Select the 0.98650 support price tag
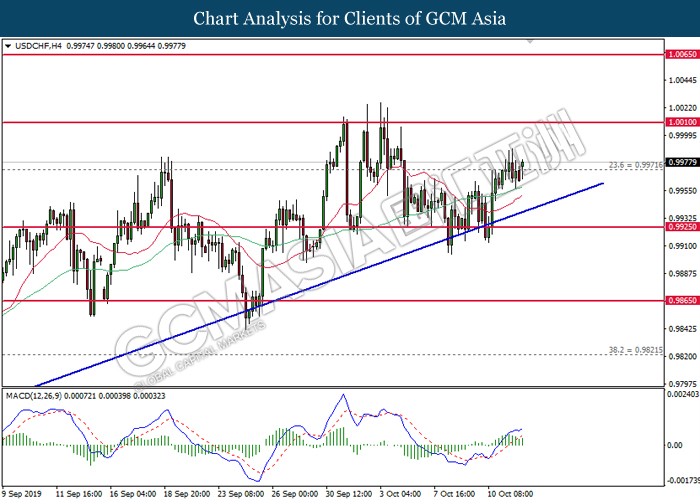This screenshot has width=700, height=500. click(x=681, y=300)
